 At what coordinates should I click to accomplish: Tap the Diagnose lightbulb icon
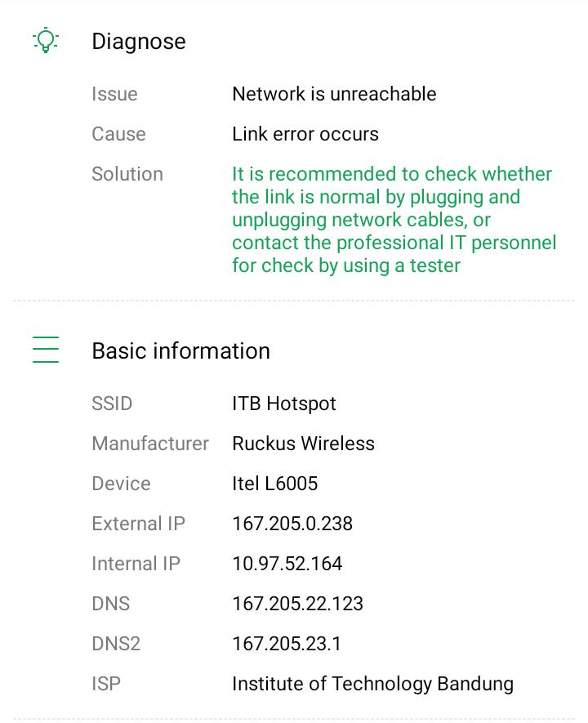click(x=46, y=41)
